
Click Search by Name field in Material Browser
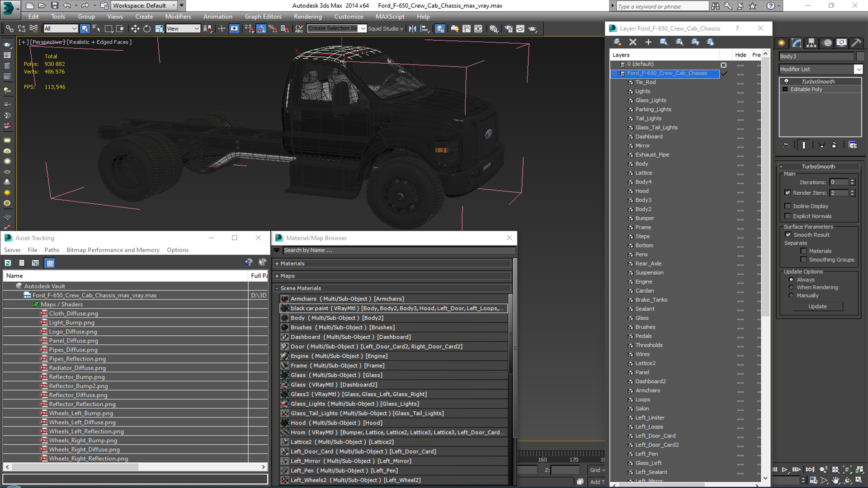pyautogui.click(x=399, y=250)
